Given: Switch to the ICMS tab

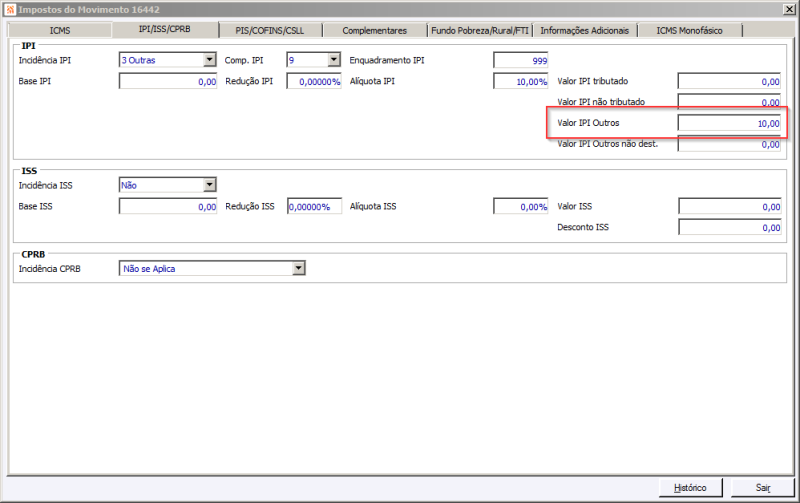Looking at the screenshot, I should 60,31.
